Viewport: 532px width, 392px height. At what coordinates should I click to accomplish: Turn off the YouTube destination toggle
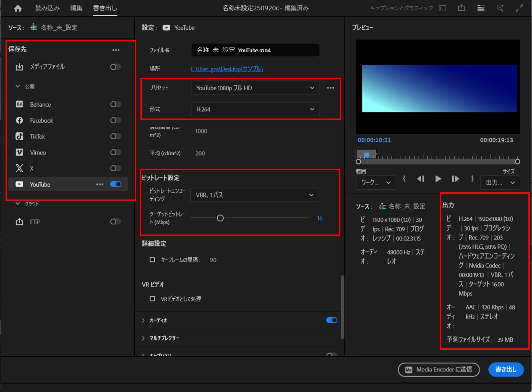[116, 184]
